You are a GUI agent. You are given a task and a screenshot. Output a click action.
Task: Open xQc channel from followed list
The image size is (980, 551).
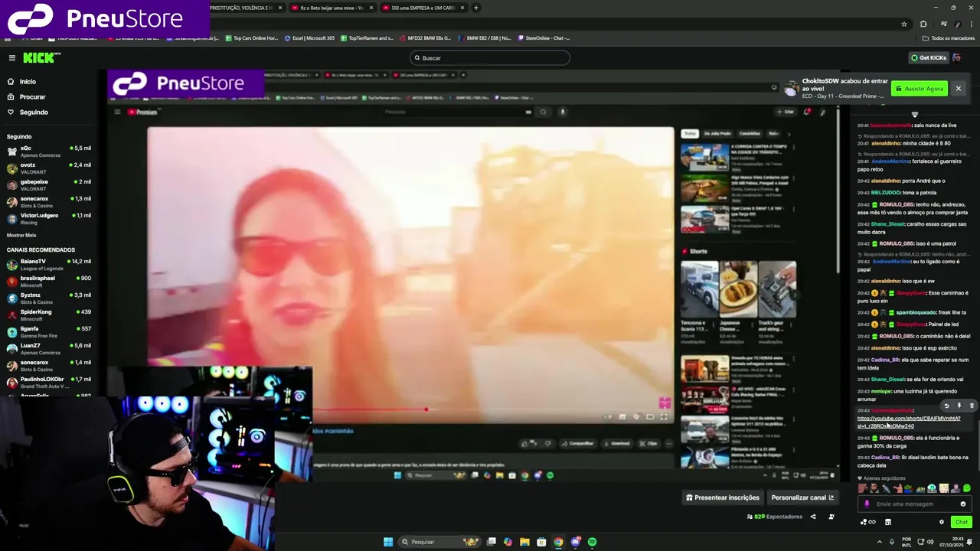49,151
